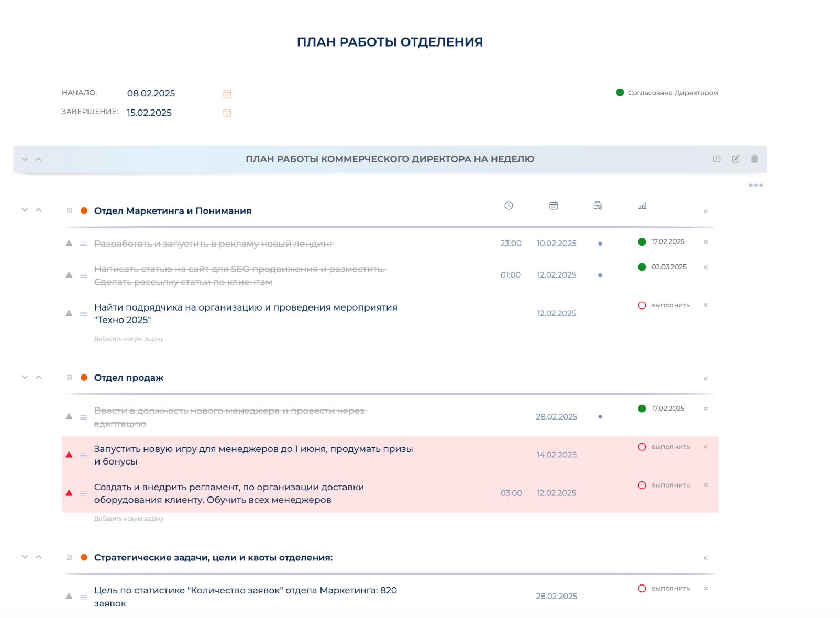
Task: Collapse the Отдел Маркетинга и Понимания section
Action: pyautogui.click(x=24, y=209)
